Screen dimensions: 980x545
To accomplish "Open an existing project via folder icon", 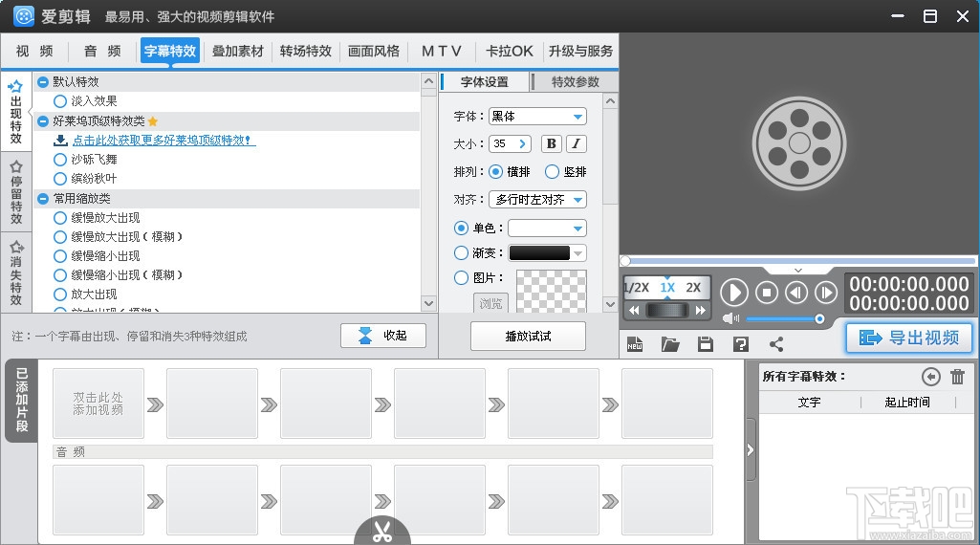I will tap(670, 344).
